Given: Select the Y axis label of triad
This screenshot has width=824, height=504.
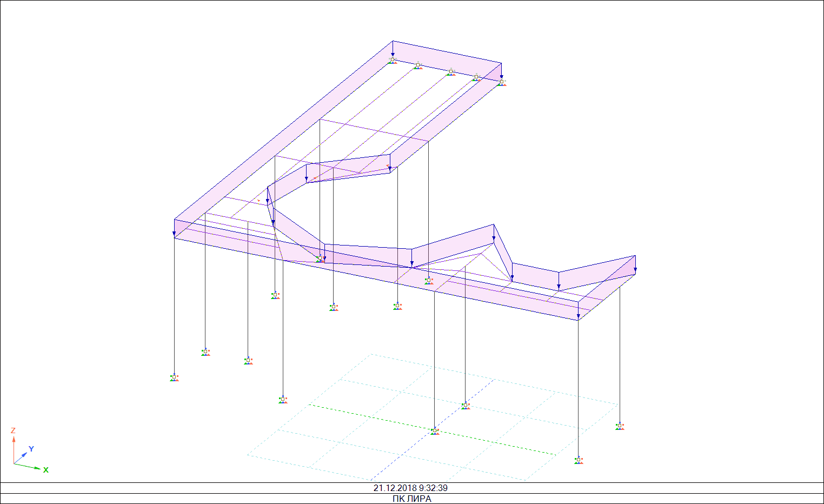Looking at the screenshot, I should click(31, 449).
